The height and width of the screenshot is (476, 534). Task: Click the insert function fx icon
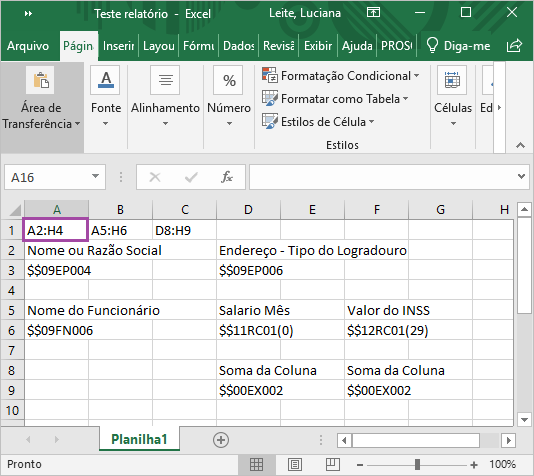(x=227, y=177)
